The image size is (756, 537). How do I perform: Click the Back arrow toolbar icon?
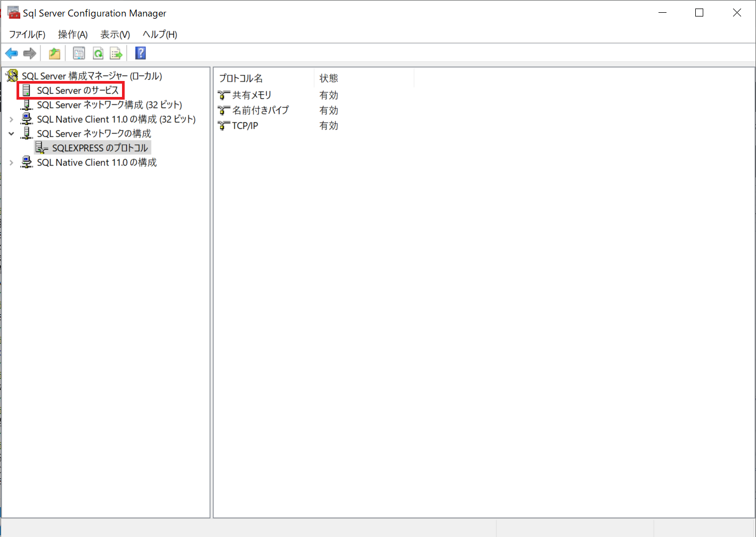(11, 53)
